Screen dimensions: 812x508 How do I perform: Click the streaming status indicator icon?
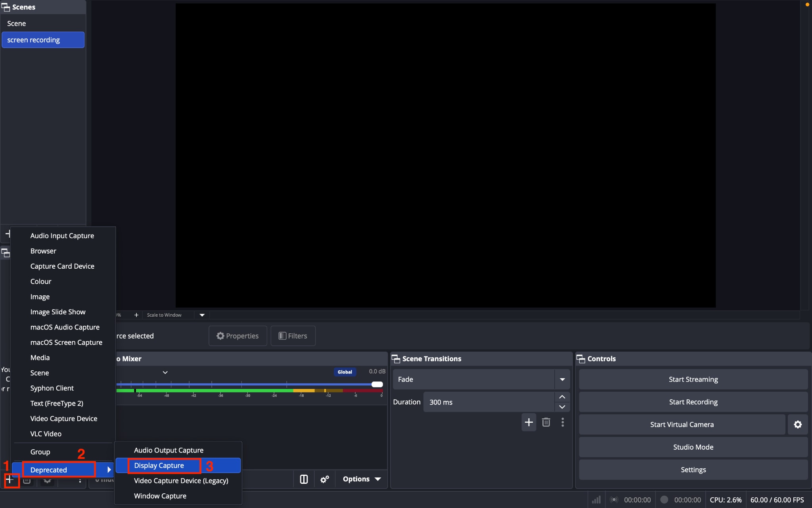point(614,500)
